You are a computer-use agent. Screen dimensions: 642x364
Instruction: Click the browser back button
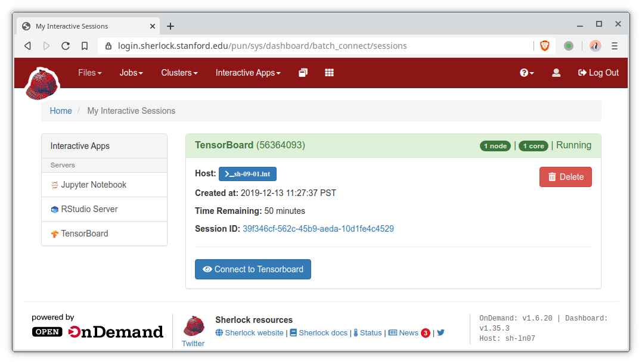(28, 46)
